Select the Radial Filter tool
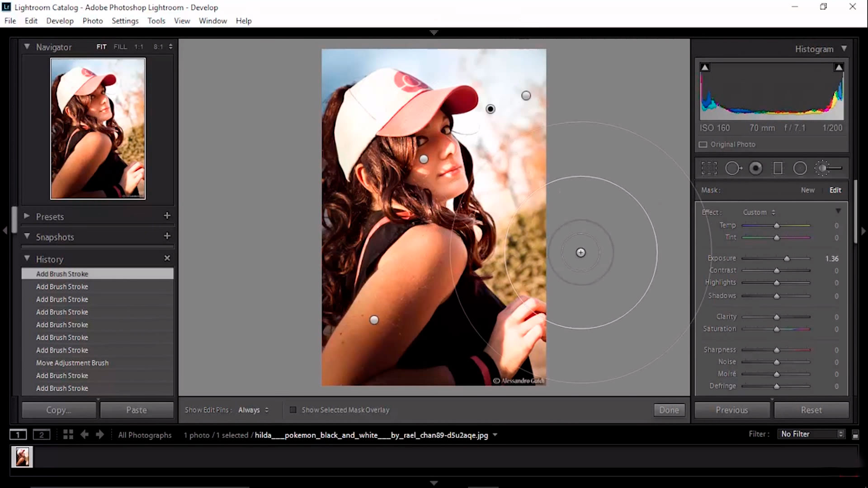 (800, 168)
